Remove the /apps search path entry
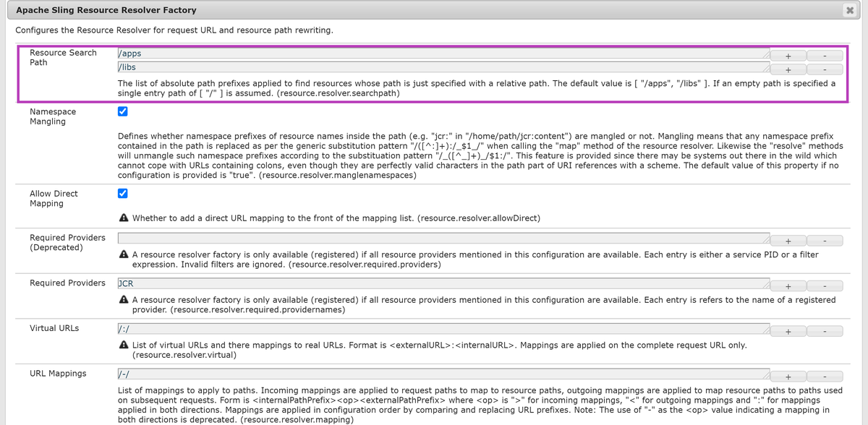The width and height of the screenshot is (868, 425). [x=825, y=56]
